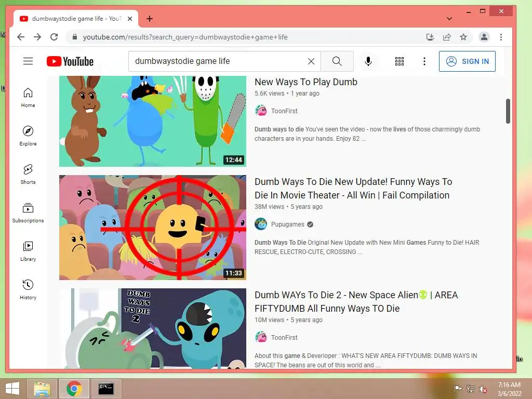Open the Chrome profile icon
This screenshot has height=399, width=532.
click(x=484, y=37)
